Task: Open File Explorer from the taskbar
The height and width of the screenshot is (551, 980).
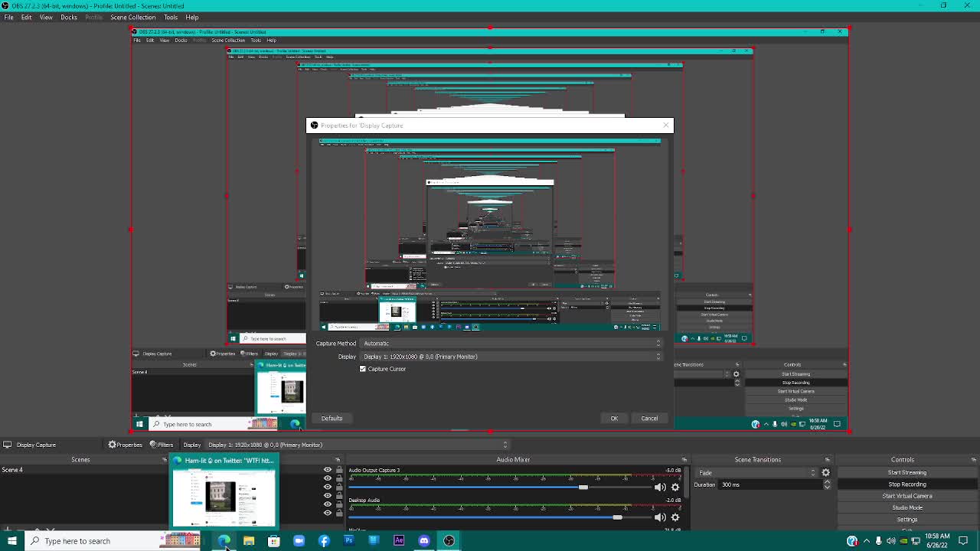Action: pos(249,541)
